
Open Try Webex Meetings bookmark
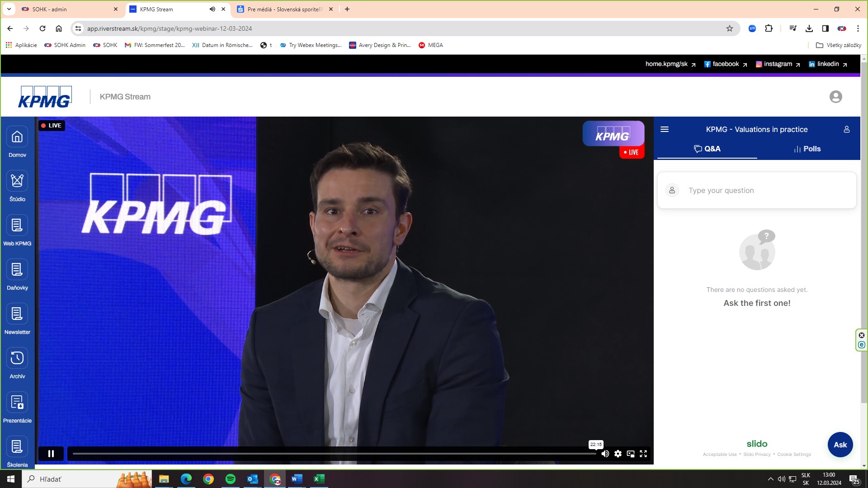[311, 45]
